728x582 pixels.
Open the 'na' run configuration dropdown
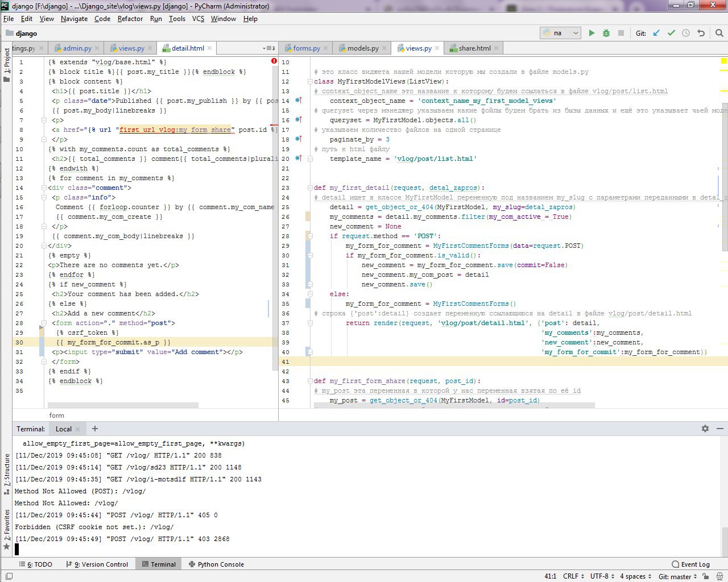[x=560, y=33]
